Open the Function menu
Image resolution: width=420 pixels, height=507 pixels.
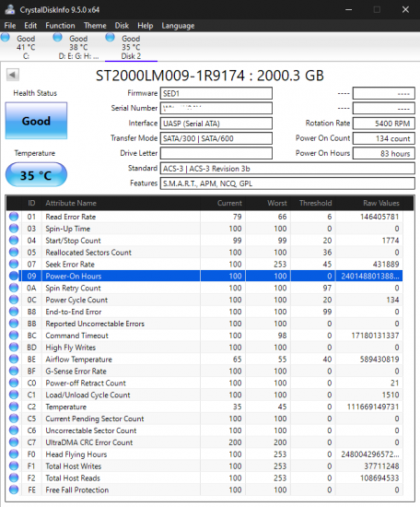(x=60, y=26)
